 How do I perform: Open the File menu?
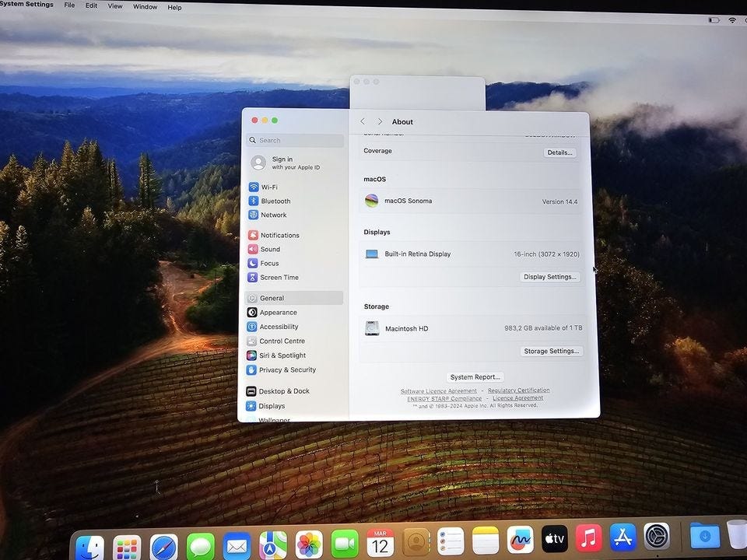[69, 5]
